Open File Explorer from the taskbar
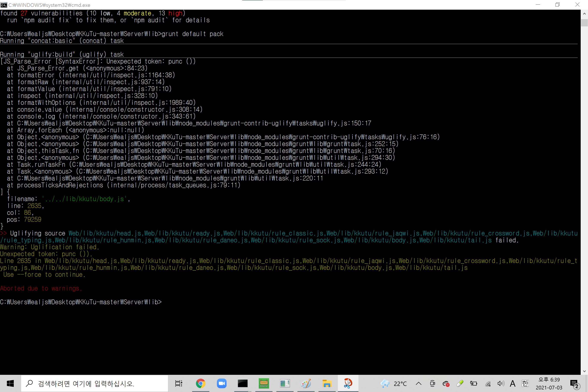588x392 pixels. 327,383
